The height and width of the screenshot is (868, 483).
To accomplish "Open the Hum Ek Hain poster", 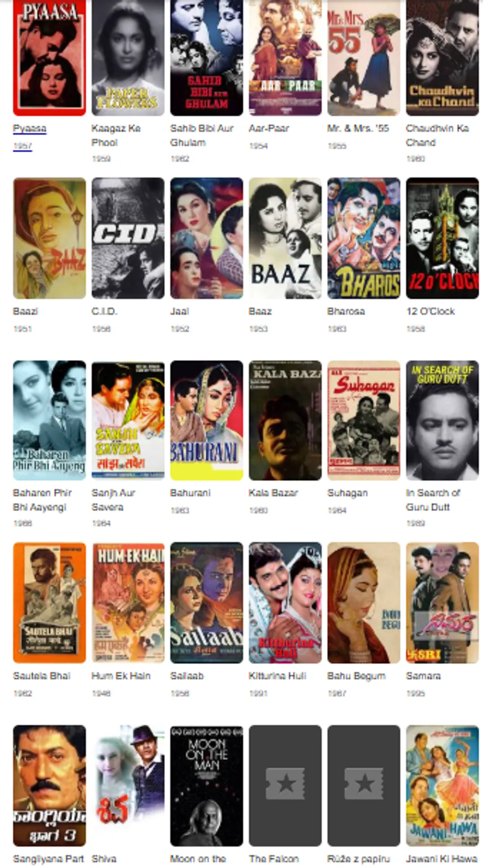I will [x=128, y=603].
